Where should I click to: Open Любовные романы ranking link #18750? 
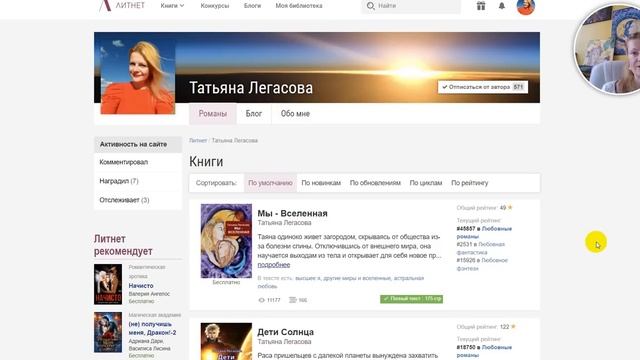tap(484, 351)
